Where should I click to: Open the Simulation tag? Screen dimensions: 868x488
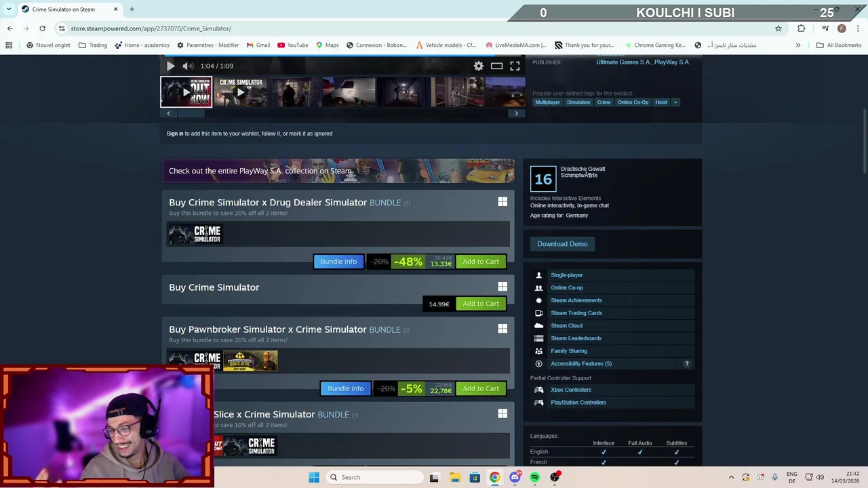(578, 102)
